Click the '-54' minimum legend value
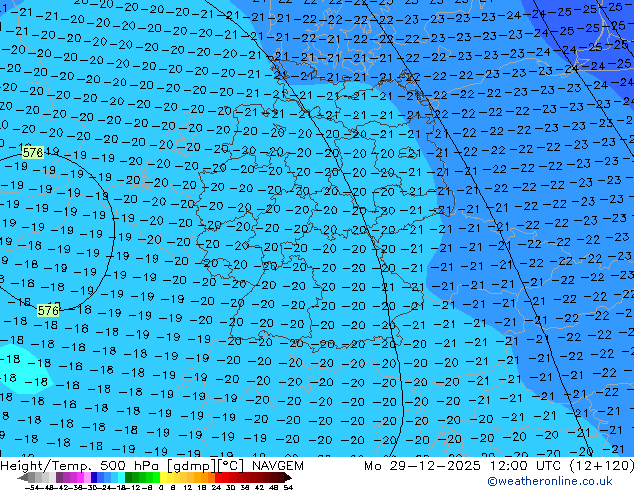This screenshot has width=634, height=490. 32,487
